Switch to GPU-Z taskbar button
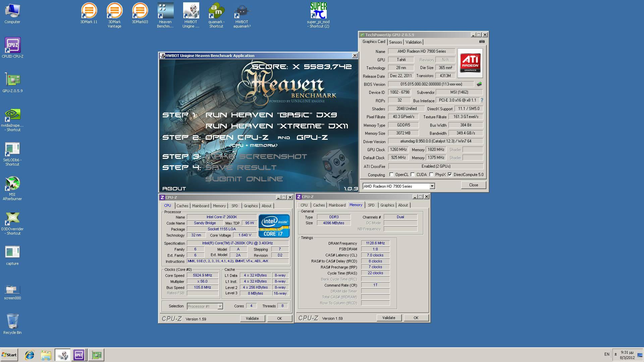This screenshot has height=362, width=644. pyautogui.click(x=96, y=355)
